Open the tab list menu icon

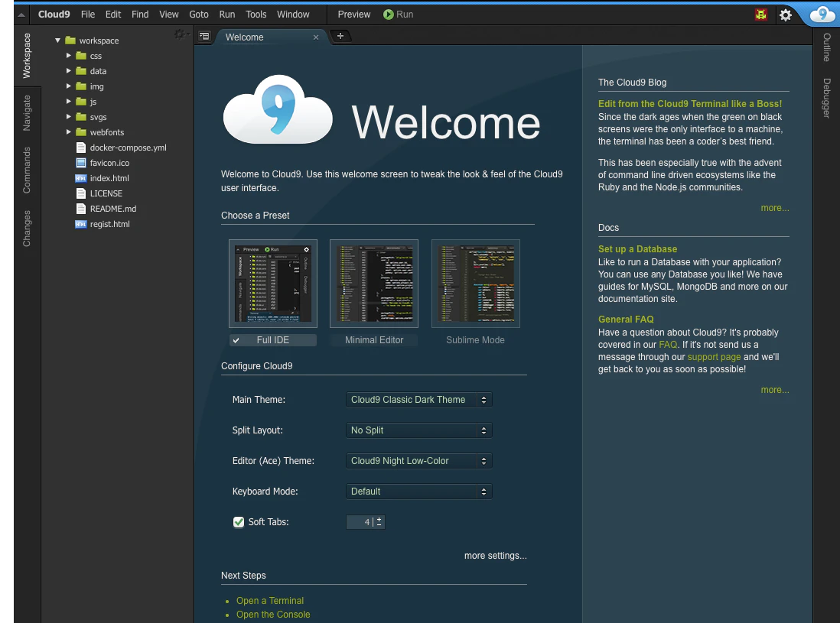click(204, 37)
